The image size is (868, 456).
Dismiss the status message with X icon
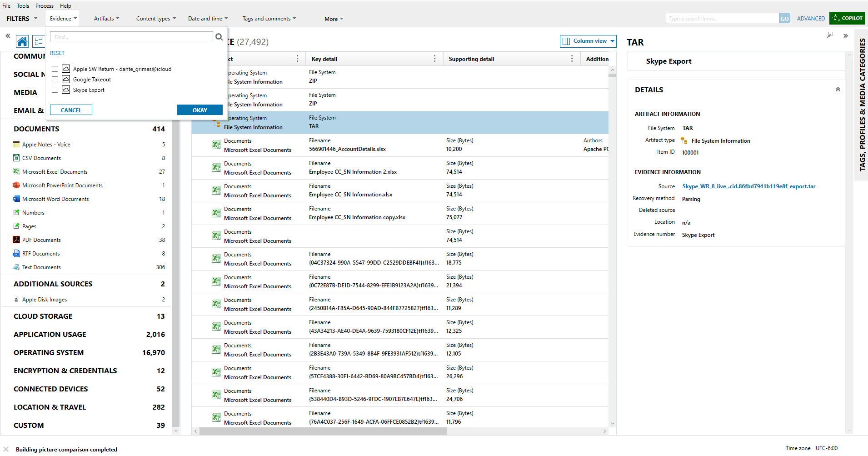pos(6,449)
